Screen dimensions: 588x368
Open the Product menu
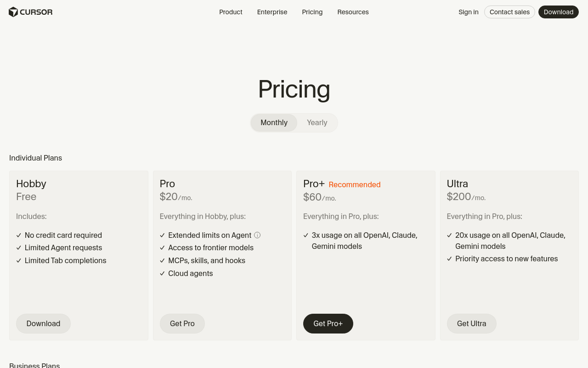pos(231,12)
